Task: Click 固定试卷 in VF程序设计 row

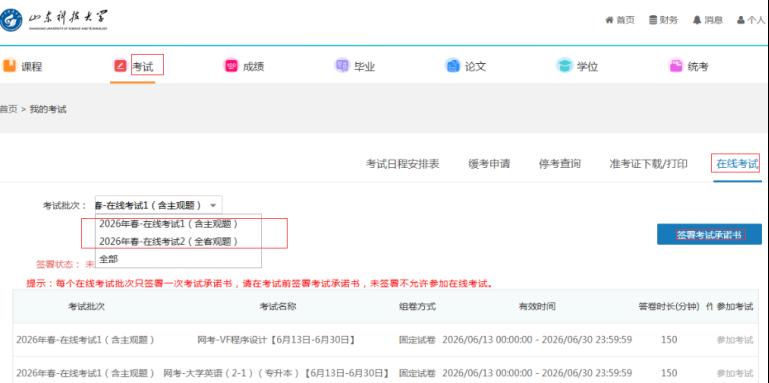Action: point(417,340)
